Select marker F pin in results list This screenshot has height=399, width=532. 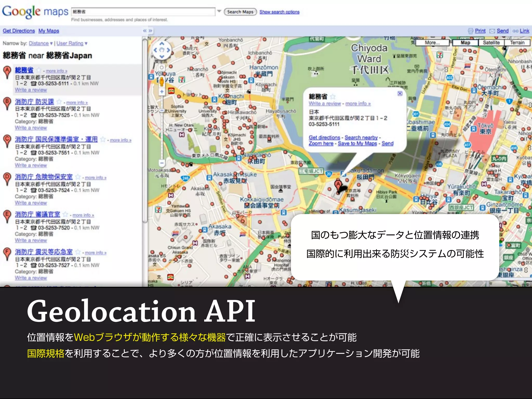(x=7, y=254)
